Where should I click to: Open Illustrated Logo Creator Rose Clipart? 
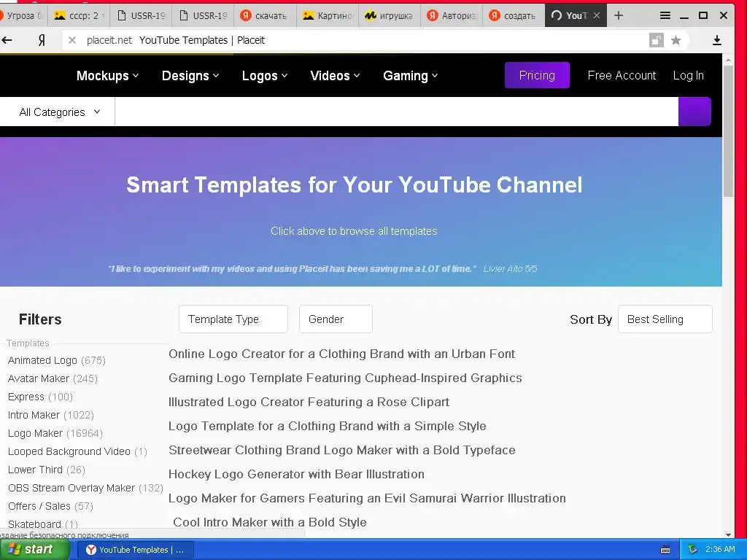[309, 402]
